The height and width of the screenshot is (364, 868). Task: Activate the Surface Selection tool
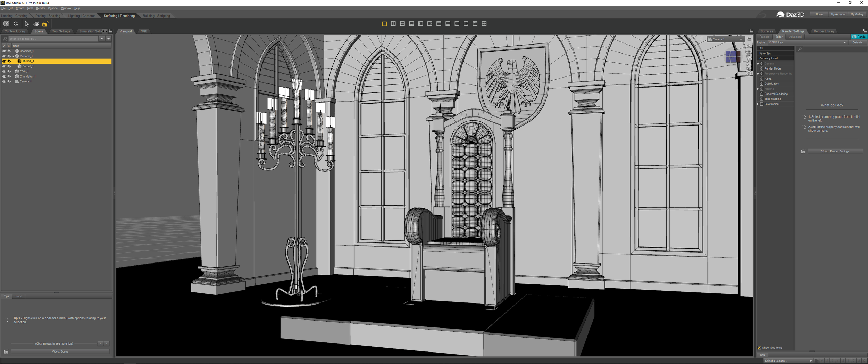click(36, 24)
